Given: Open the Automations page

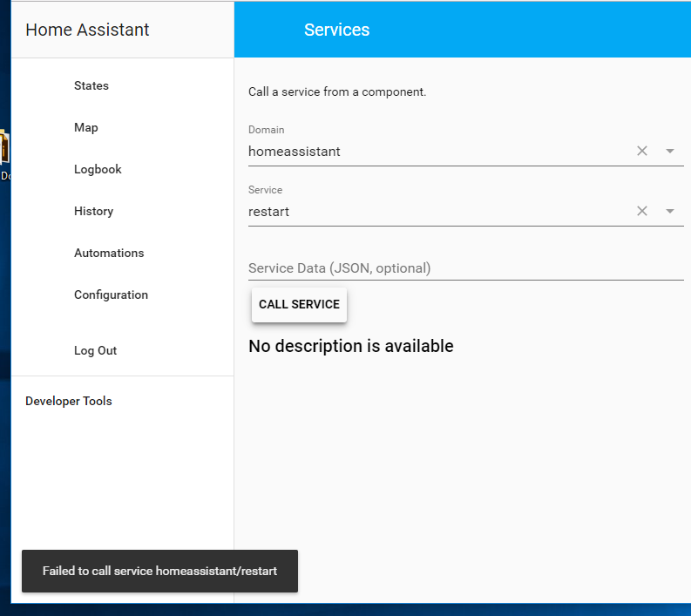Looking at the screenshot, I should 109,253.
